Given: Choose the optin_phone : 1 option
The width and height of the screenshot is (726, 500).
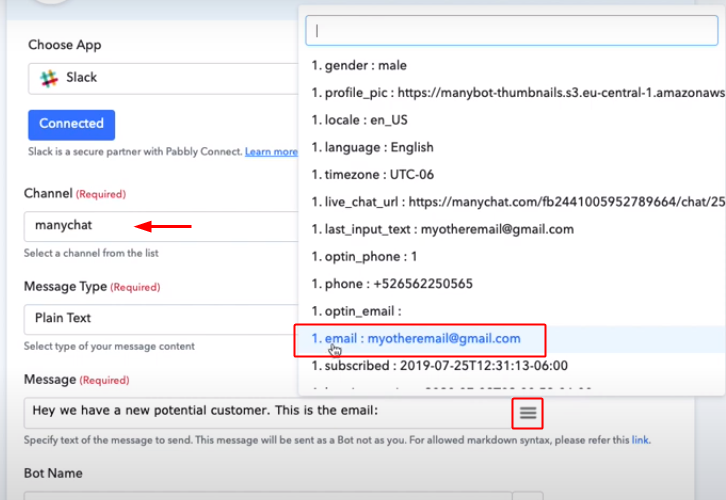Looking at the screenshot, I should point(512,257).
